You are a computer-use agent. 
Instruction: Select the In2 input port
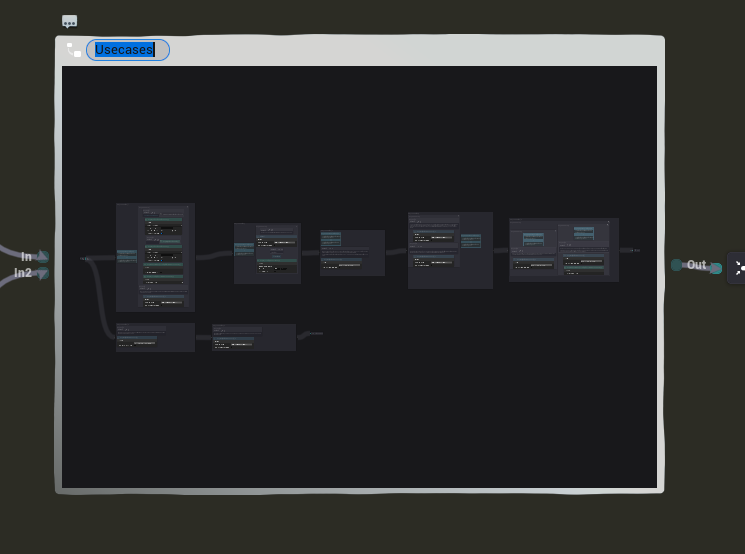tap(42, 273)
